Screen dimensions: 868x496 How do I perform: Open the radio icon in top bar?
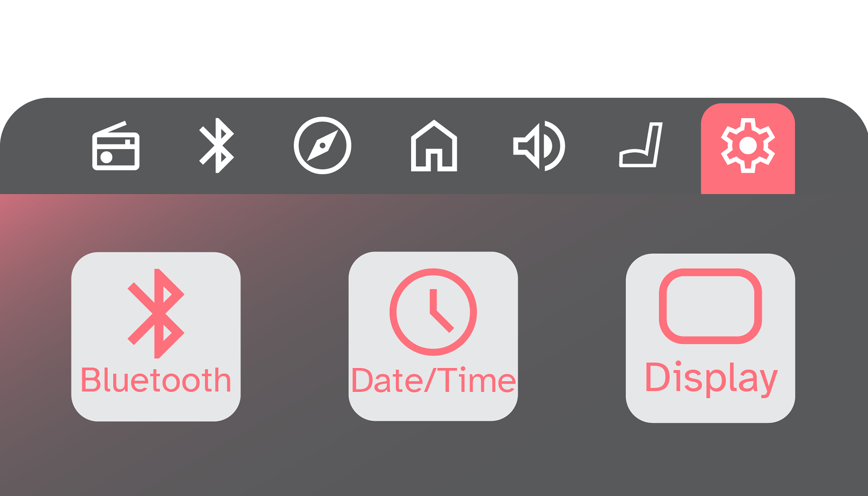pyautogui.click(x=116, y=145)
